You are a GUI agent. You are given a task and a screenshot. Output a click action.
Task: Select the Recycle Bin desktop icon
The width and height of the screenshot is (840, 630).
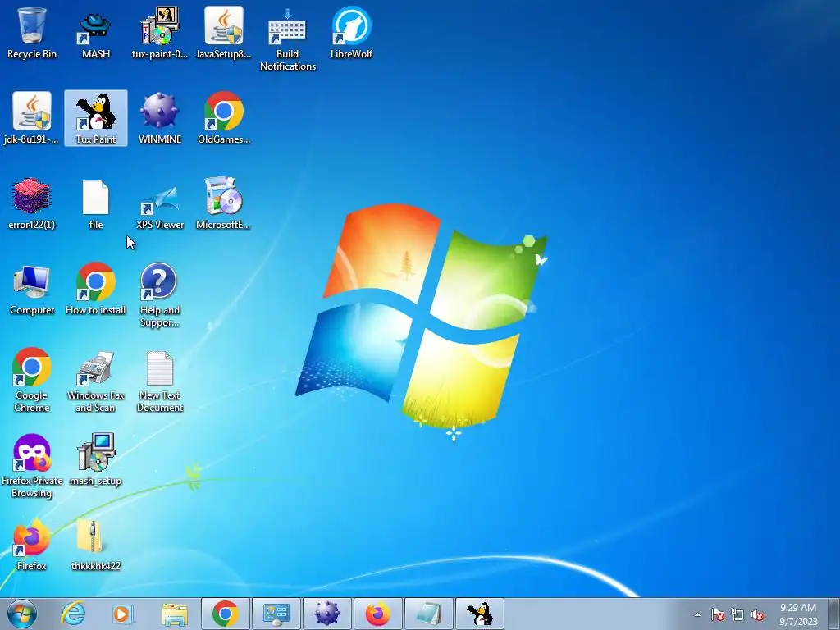[32, 33]
